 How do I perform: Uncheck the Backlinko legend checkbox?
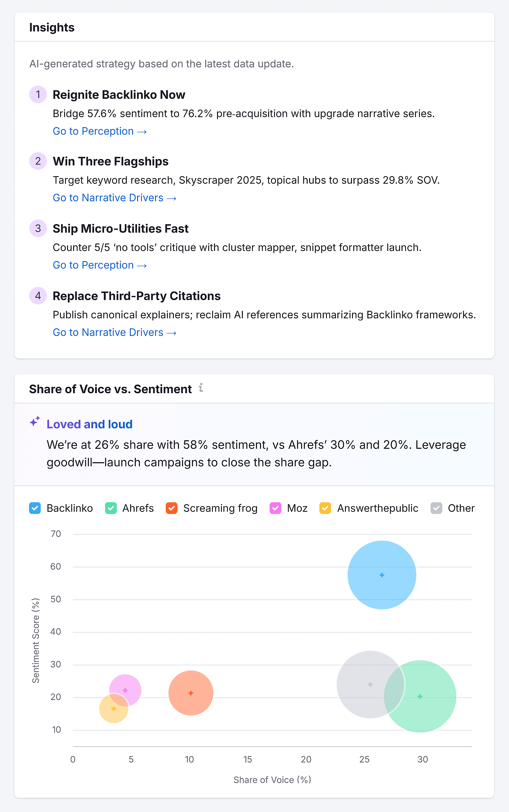click(35, 508)
